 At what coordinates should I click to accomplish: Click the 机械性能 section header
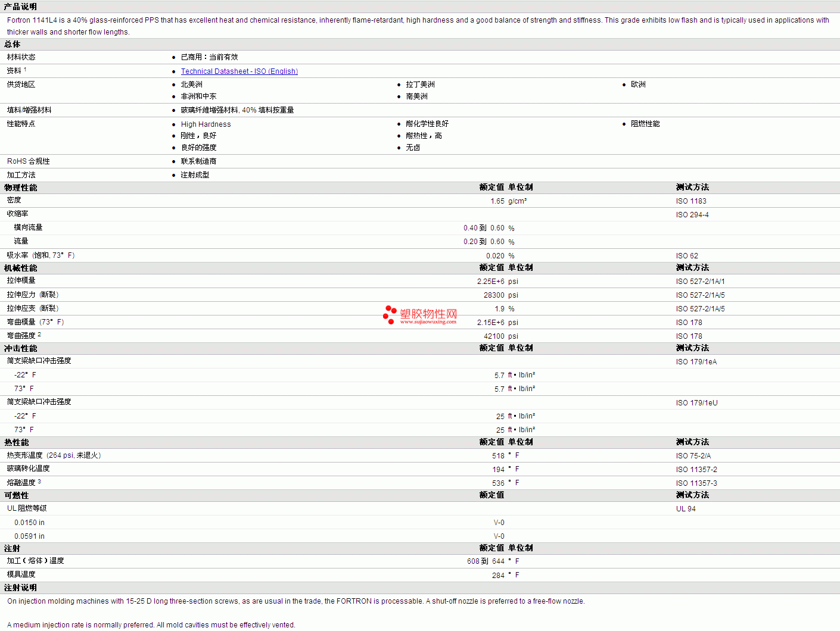(20, 268)
